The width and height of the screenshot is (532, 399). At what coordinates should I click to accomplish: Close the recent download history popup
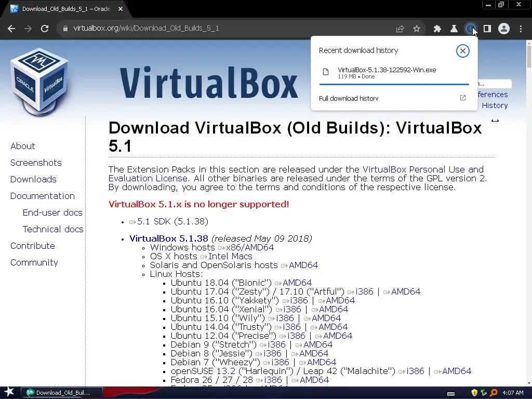[x=462, y=51]
